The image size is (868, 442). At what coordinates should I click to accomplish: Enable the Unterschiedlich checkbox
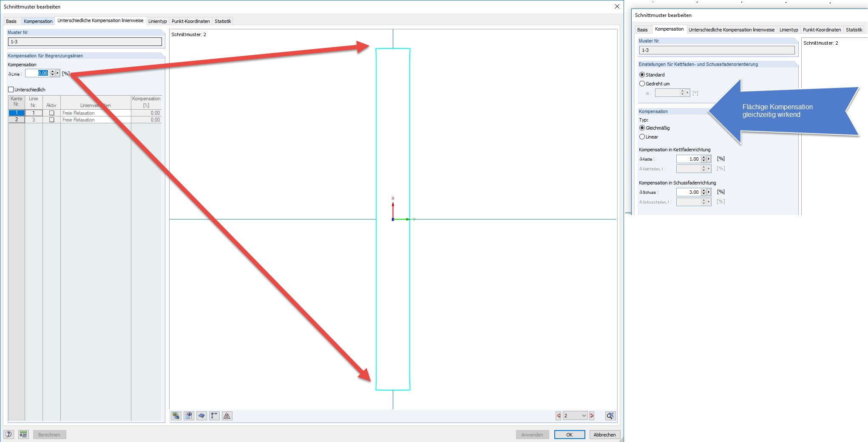tap(11, 90)
